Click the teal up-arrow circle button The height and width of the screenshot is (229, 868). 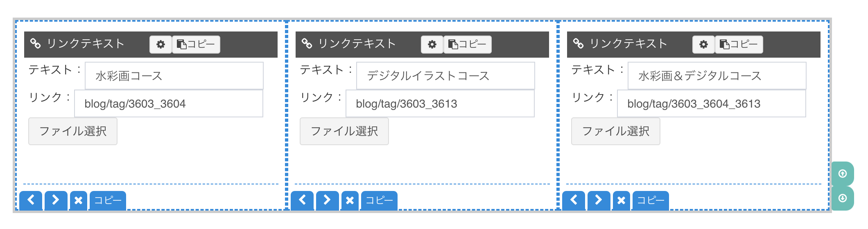842,174
